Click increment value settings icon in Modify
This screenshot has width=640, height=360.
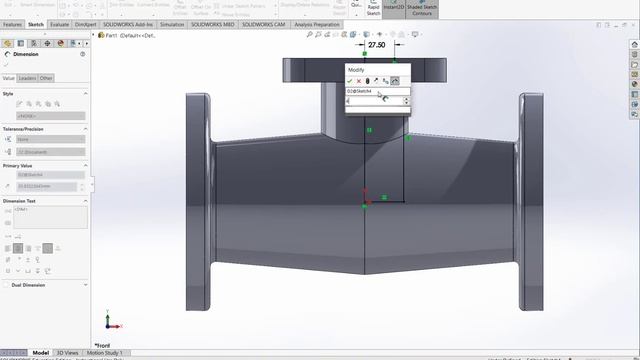385,81
